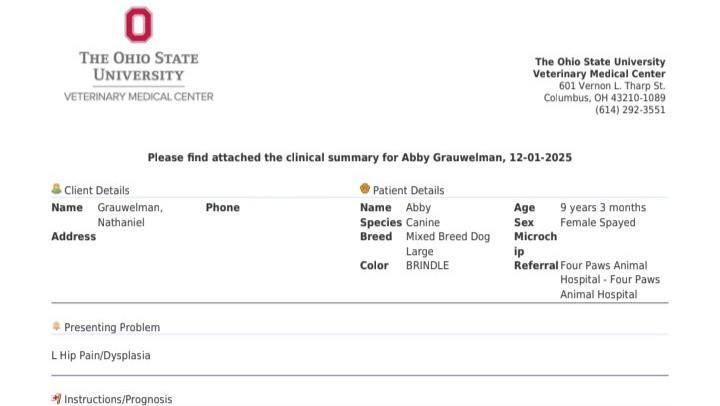Click the Ohio State block O logo
720x406 pixels.
coord(138,25)
